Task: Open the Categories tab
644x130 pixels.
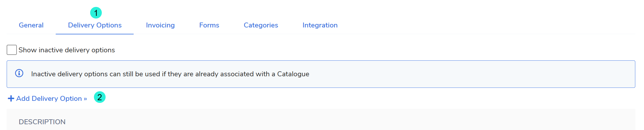Action: pos(261,25)
